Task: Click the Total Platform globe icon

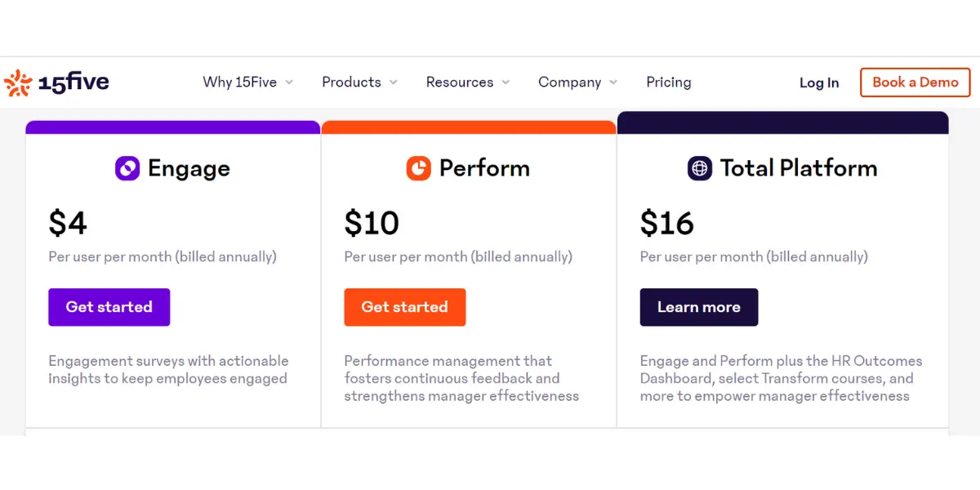Action: 700,168
